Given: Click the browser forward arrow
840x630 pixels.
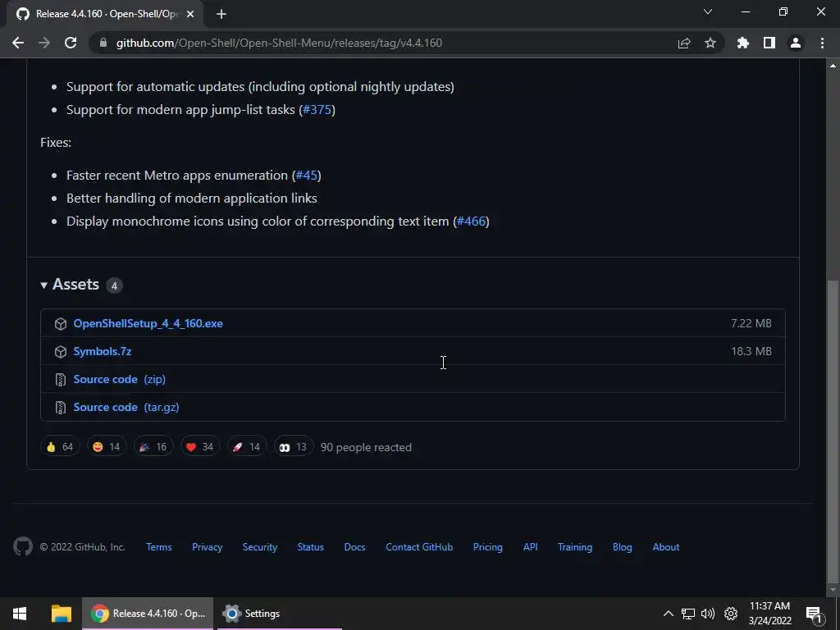Looking at the screenshot, I should point(44,43).
